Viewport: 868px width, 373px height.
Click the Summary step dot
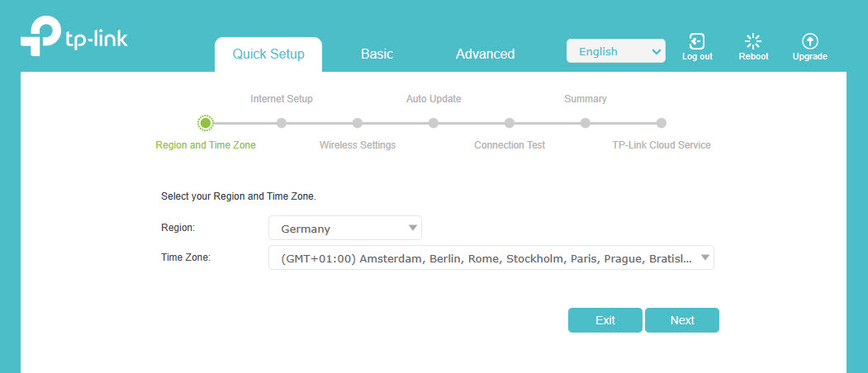(586, 123)
